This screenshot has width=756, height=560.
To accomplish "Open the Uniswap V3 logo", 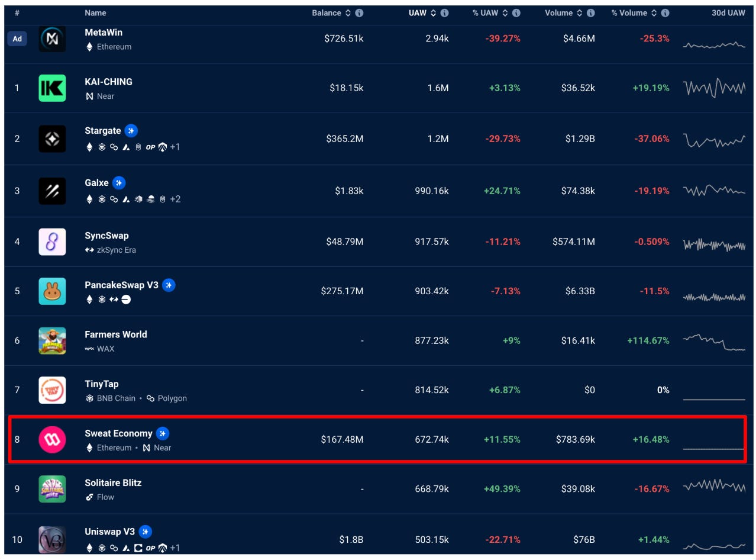I will click(x=52, y=539).
